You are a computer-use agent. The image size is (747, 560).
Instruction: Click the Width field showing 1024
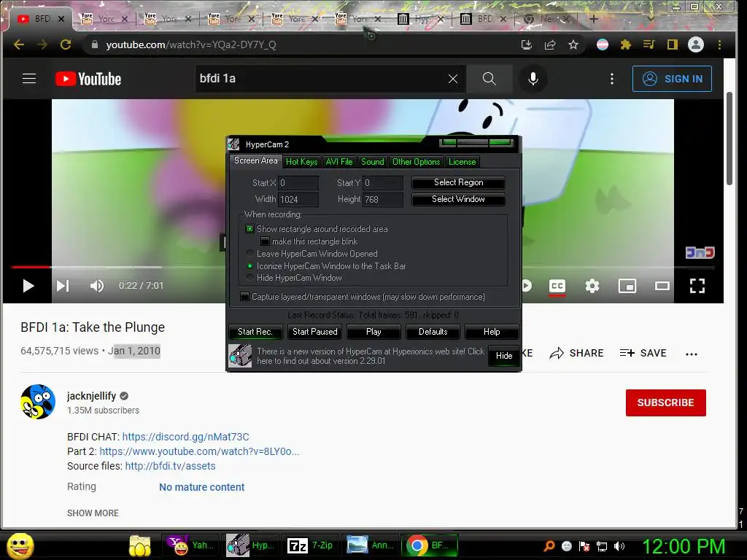click(x=298, y=200)
